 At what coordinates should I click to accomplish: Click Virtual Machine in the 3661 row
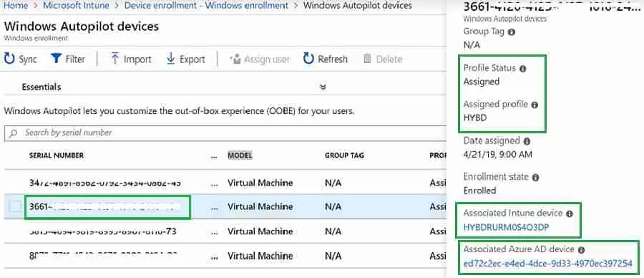point(260,206)
